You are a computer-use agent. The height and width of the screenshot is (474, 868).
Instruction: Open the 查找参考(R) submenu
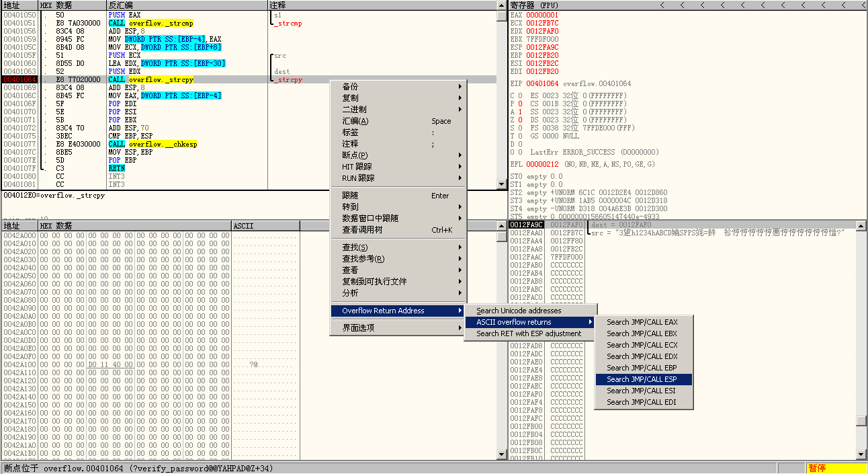point(399,259)
